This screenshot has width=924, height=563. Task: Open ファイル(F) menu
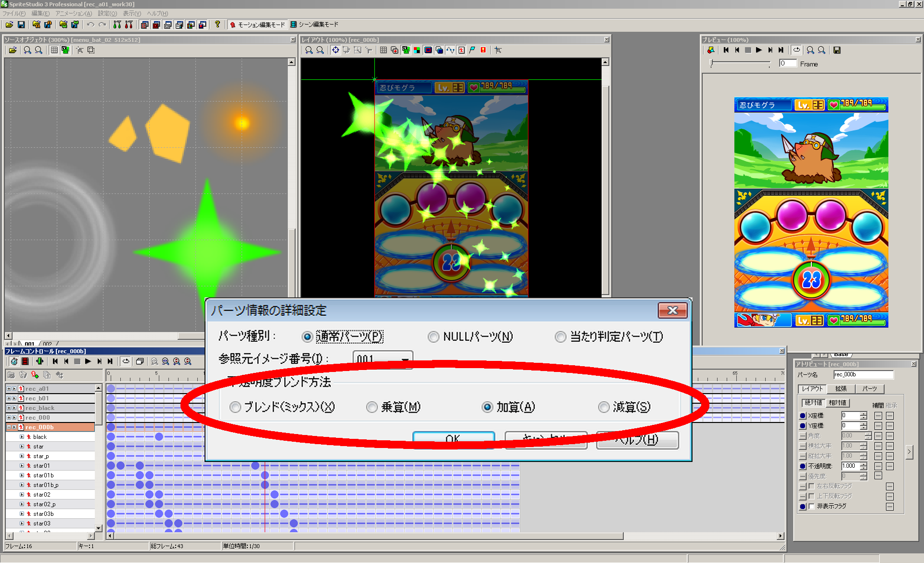14,13
